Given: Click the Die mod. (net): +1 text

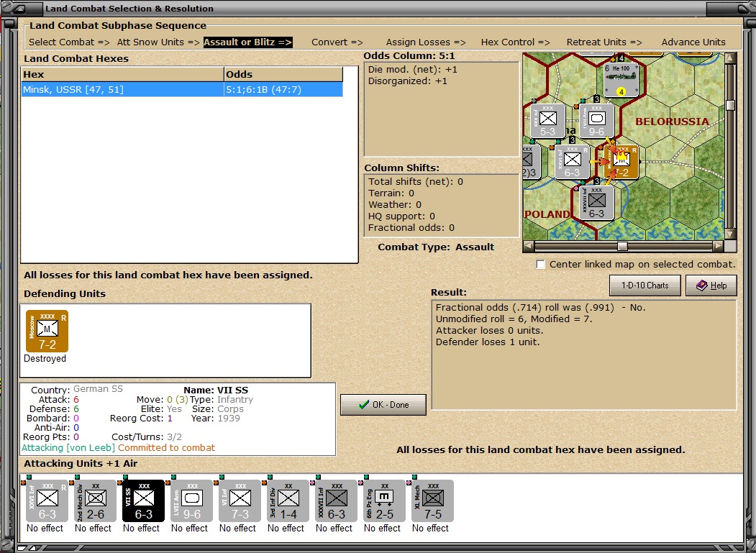Looking at the screenshot, I should pyautogui.click(x=413, y=70).
